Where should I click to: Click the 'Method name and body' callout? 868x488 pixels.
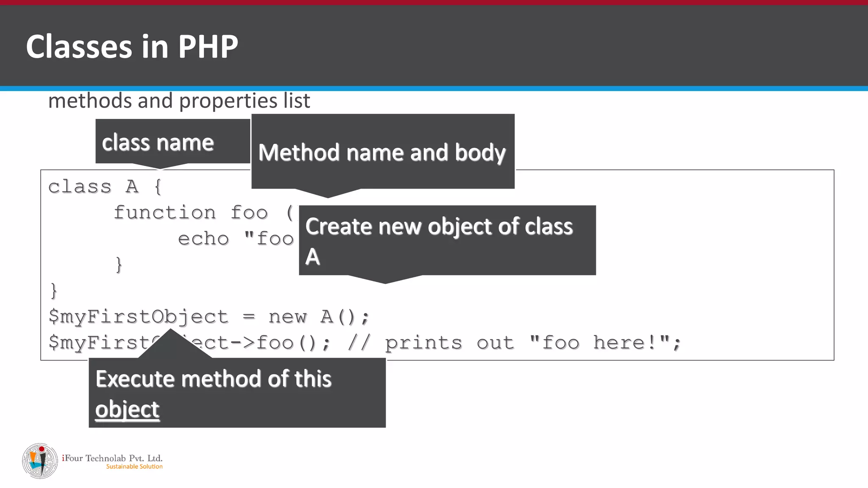(382, 152)
